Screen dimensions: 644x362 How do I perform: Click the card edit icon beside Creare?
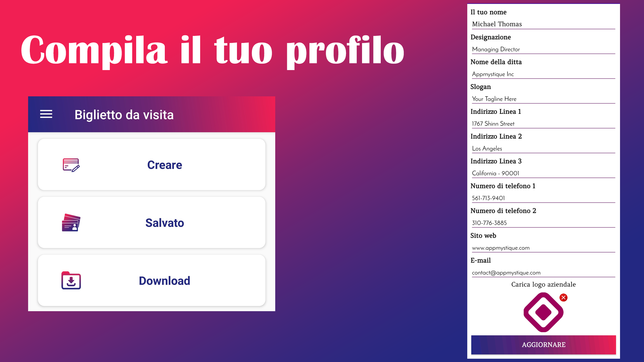pos(71,165)
